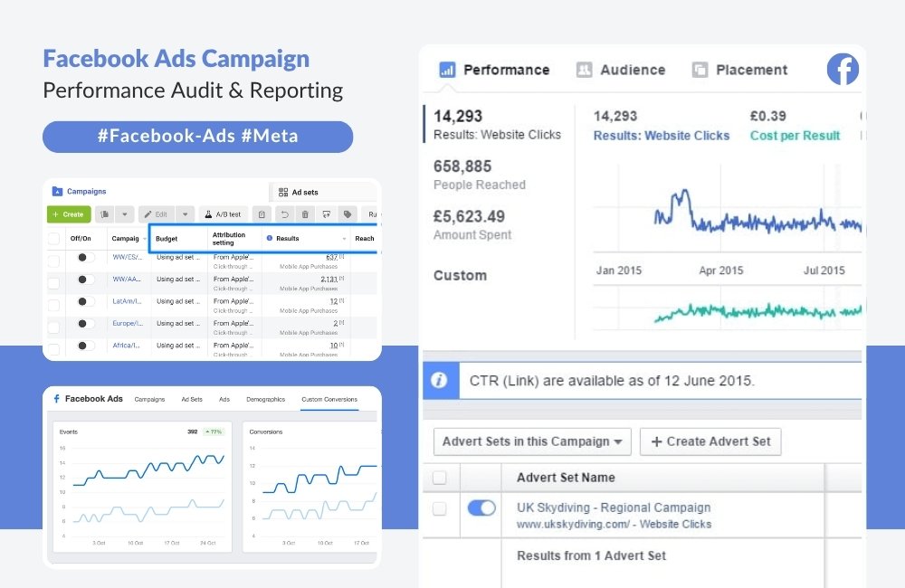
Task: Click the trash delete icon
Action: 305,214
